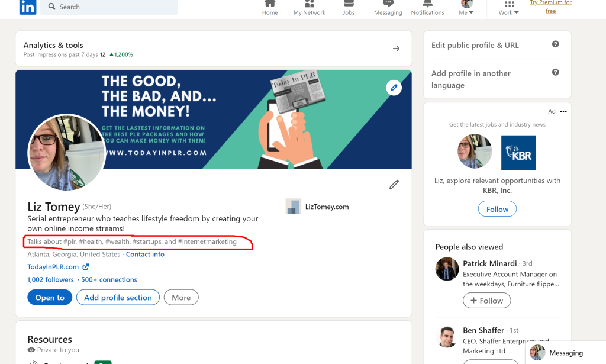Open Liz Tomey's profile photo
Screen dimensions: 606x364
(x=67, y=152)
